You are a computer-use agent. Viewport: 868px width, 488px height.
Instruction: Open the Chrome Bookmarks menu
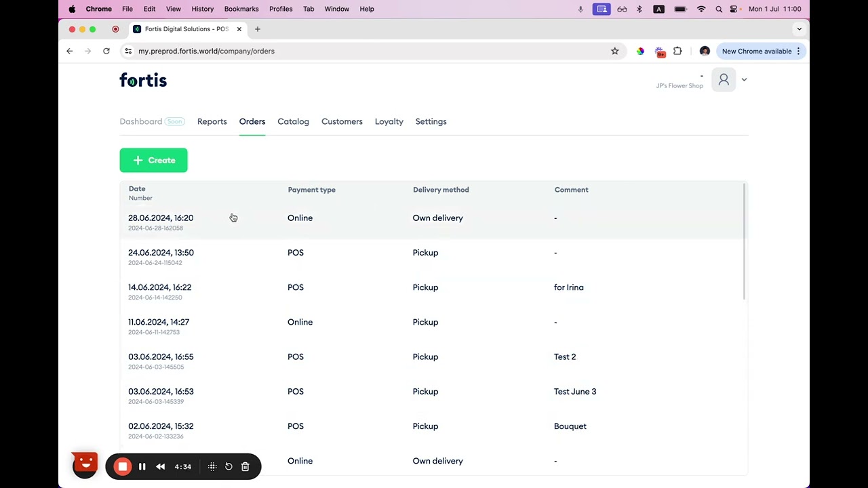pyautogui.click(x=241, y=9)
